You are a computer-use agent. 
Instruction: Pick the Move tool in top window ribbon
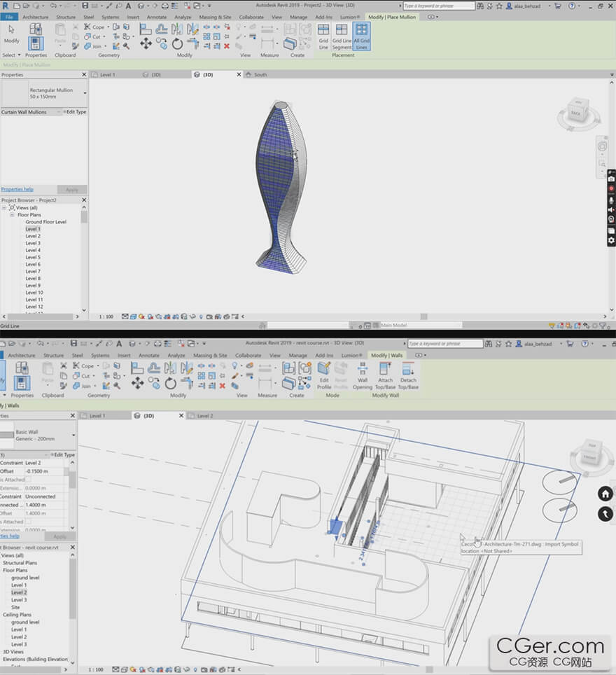[x=146, y=43]
